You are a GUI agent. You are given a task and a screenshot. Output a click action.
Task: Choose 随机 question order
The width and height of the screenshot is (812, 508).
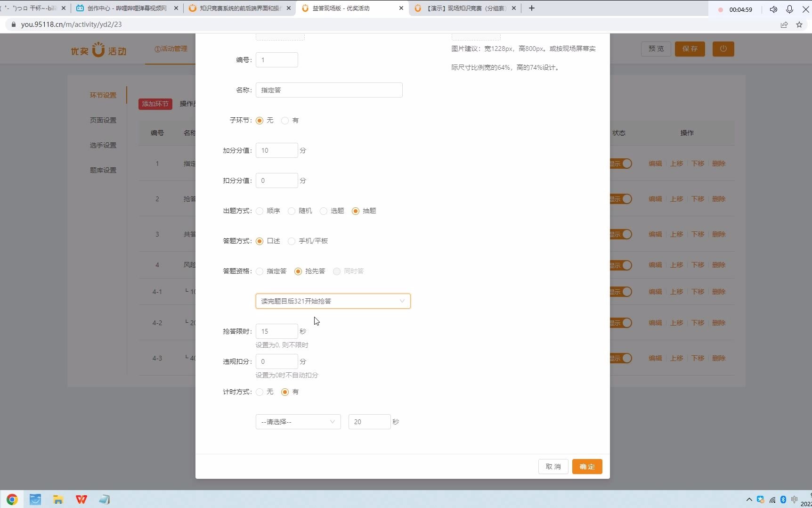tap(292, 211)
